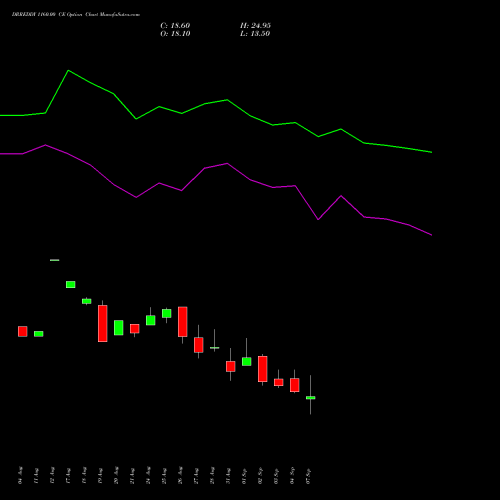Click the 02 Sep date label
The image size is (500, 500).
(260, 476)
